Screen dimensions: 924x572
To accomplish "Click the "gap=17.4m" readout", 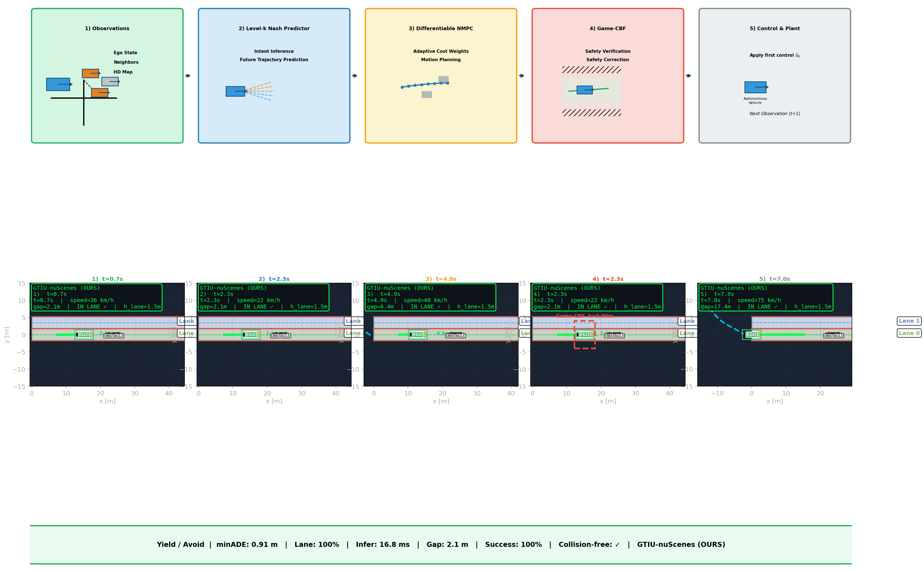I will coord(716,307).
